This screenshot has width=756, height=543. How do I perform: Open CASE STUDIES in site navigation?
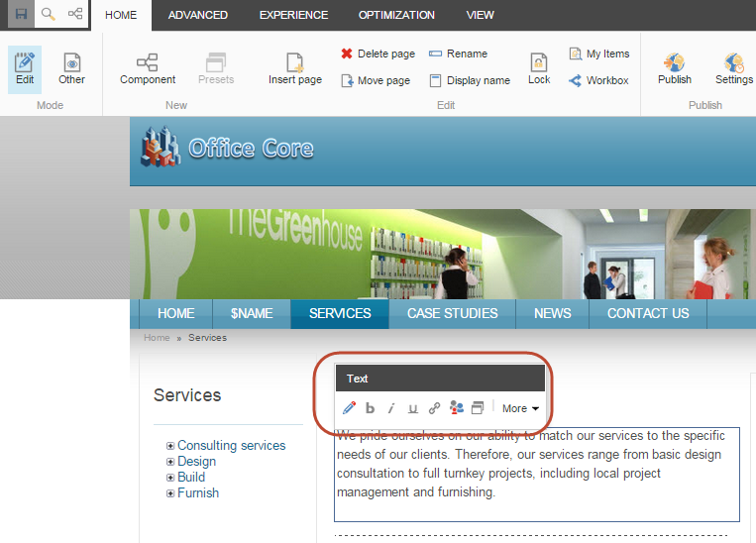(452, 313)
